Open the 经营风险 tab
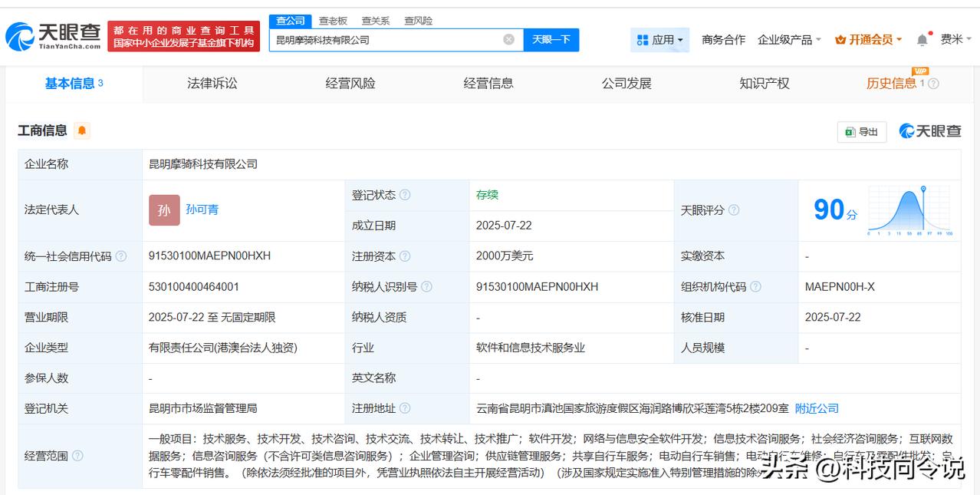This screenshot has width=980, height=495. pyautogui.click(x=350, y=84)
